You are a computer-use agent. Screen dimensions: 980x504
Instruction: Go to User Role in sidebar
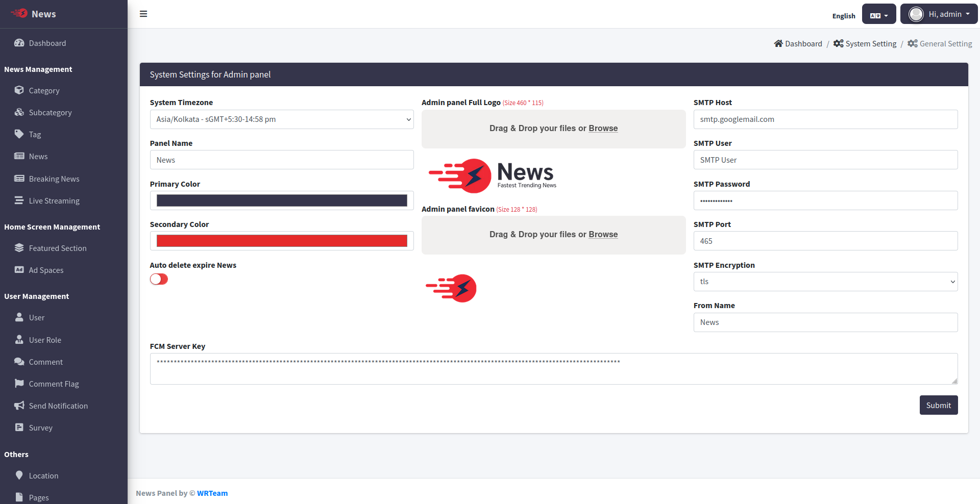(x=45, y=340)
